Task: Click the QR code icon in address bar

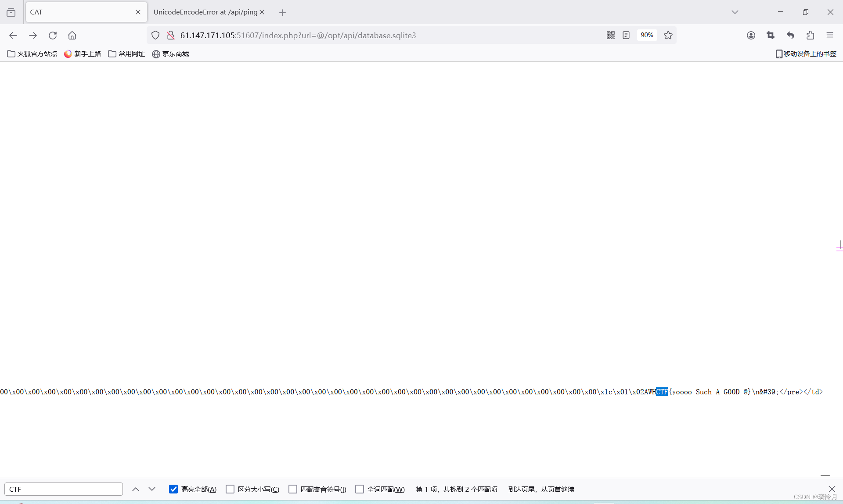Action: pyautogui.click(x=610, y=35)
